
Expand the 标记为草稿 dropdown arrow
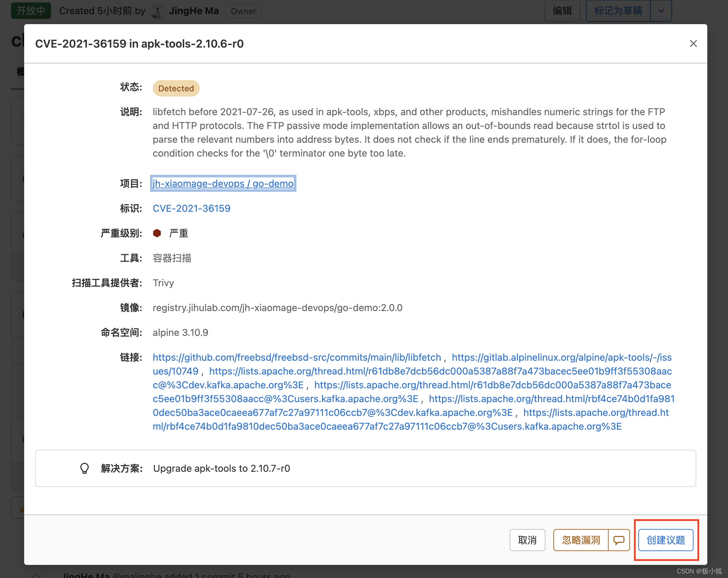click(661, 11)
